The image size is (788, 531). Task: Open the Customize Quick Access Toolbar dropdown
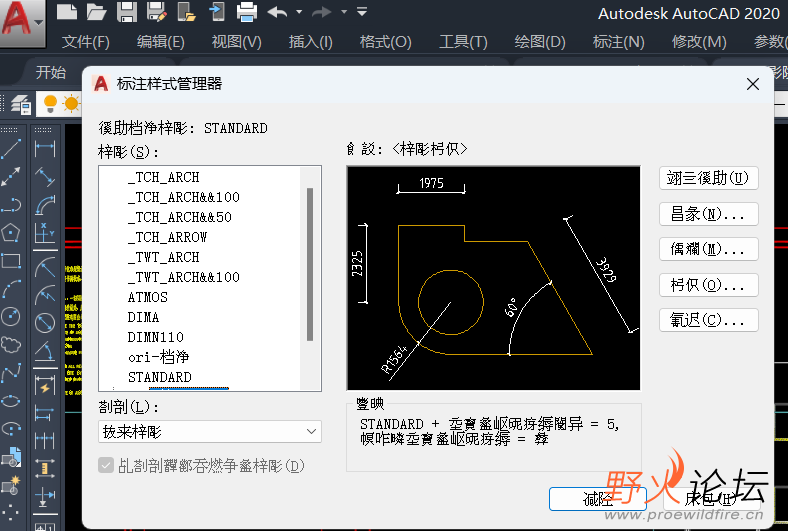click(x=362, y=12)
